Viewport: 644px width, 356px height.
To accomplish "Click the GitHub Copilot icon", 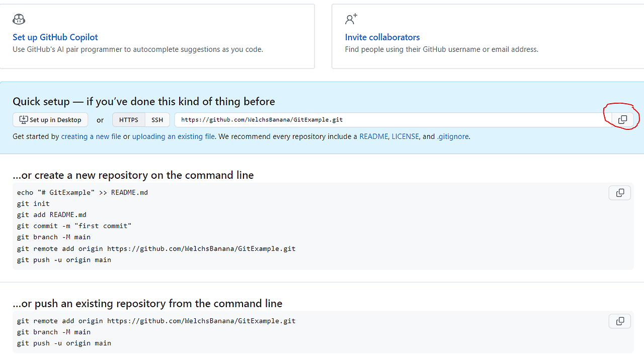I will (19, 19).
